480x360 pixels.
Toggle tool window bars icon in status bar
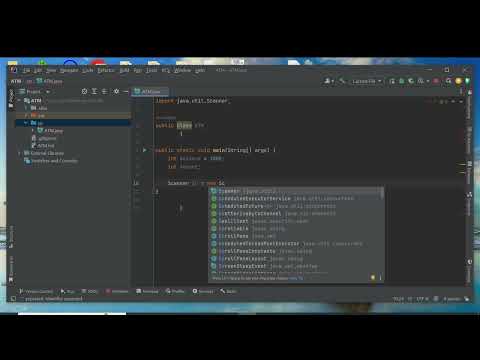pos(13,299)
